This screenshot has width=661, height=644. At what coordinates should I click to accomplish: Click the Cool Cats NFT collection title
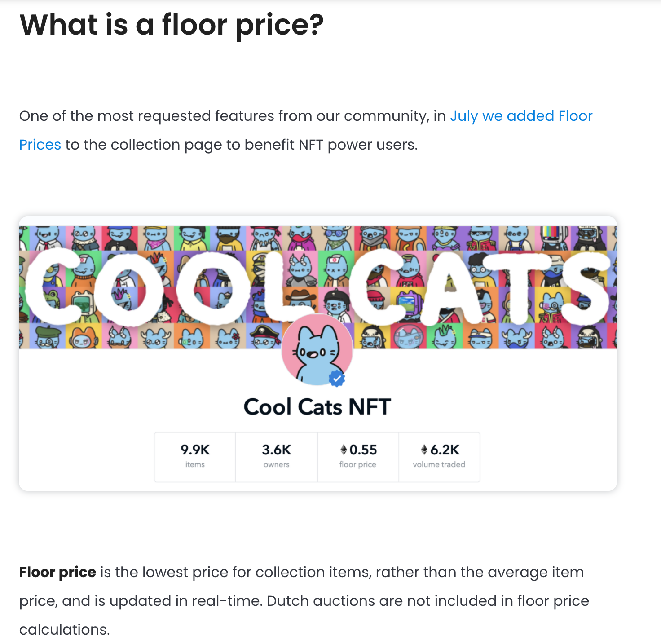(317, 407)
